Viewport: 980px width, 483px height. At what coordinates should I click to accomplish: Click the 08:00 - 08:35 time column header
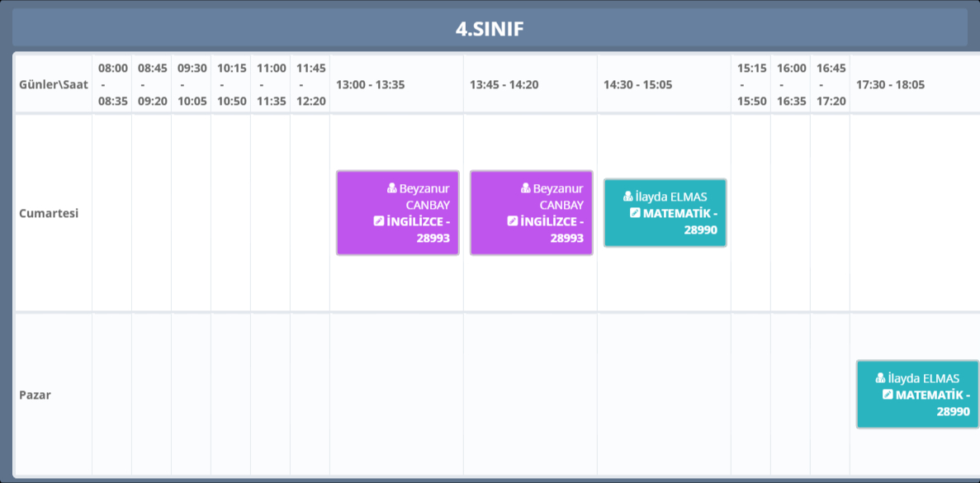tap(112, 84)
